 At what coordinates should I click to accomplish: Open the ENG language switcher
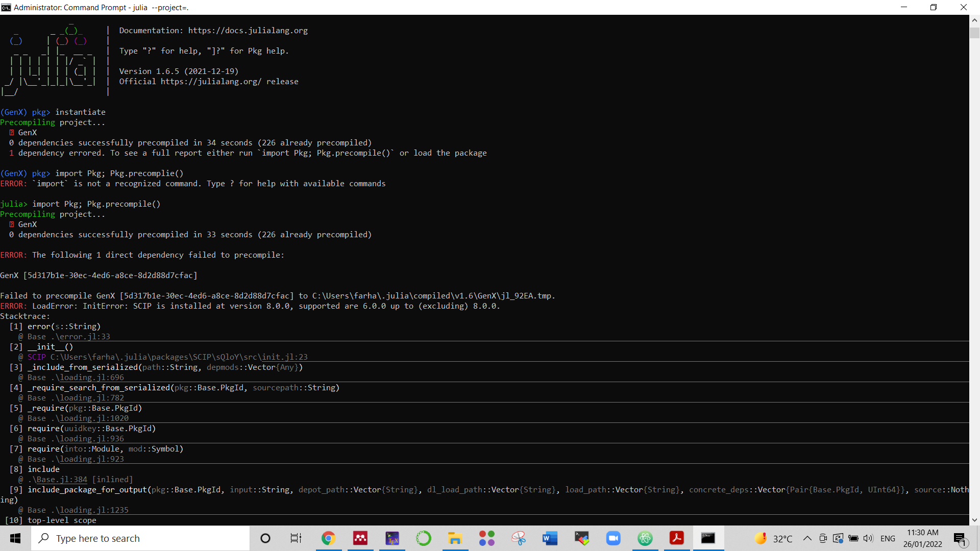point(889,538)
